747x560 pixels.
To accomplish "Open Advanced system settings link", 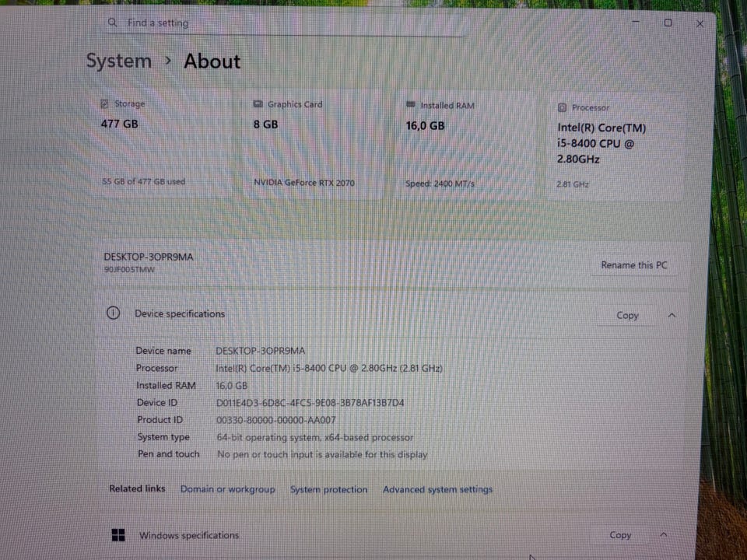I will 437,489.
